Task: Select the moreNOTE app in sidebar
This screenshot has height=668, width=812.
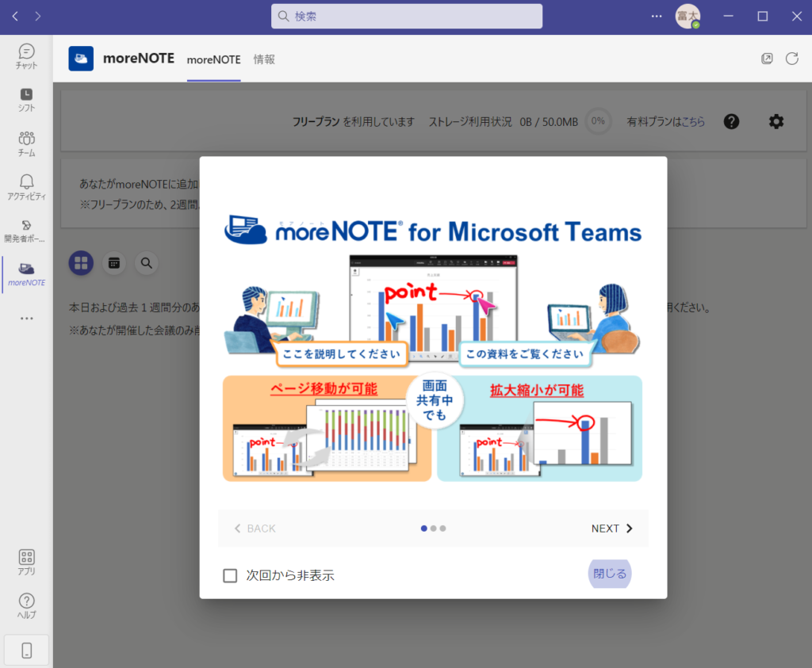Action: (x=26, y=274)
